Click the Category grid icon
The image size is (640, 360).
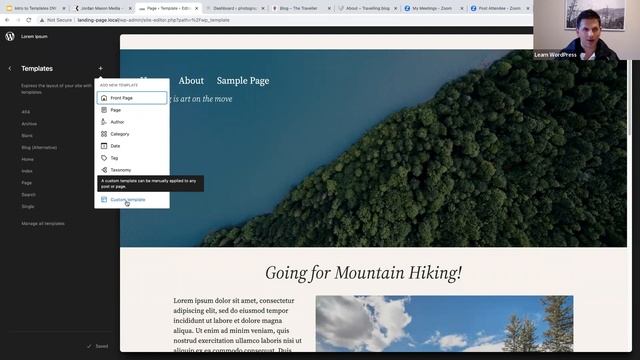[x=104, y=134]
